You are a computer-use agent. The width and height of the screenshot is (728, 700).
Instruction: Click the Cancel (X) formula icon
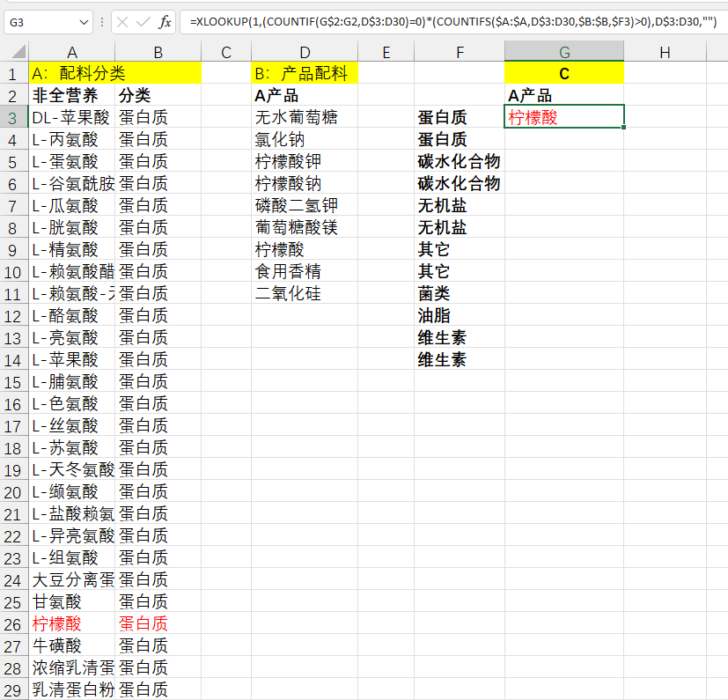tap(122, 22)
